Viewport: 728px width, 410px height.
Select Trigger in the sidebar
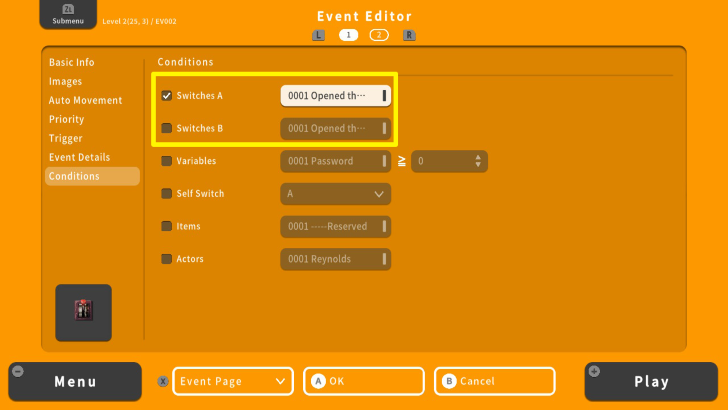[65, 138]
